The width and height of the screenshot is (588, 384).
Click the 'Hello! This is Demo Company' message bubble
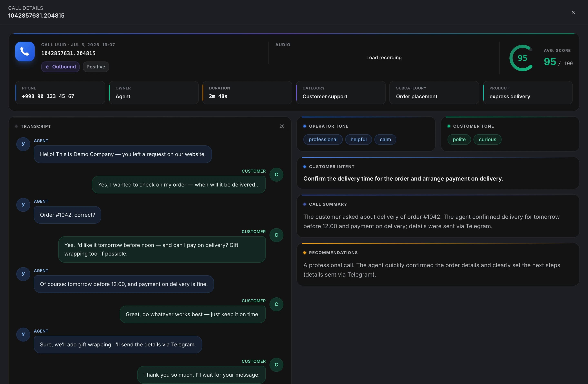pos(123,154)
